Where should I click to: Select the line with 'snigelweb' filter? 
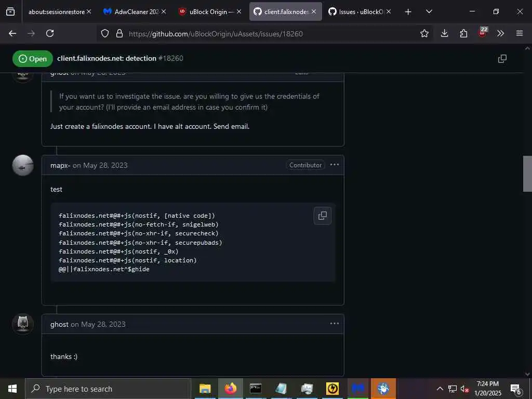point(138,224)
